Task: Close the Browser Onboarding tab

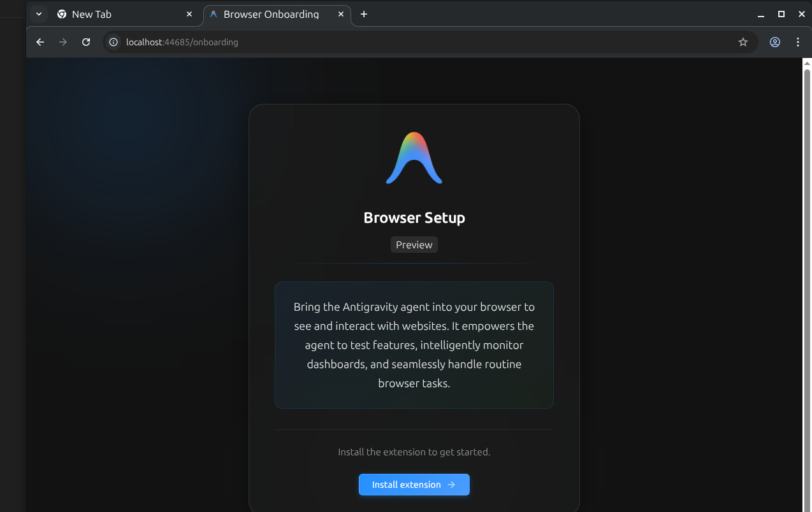Action: [342, 14]
